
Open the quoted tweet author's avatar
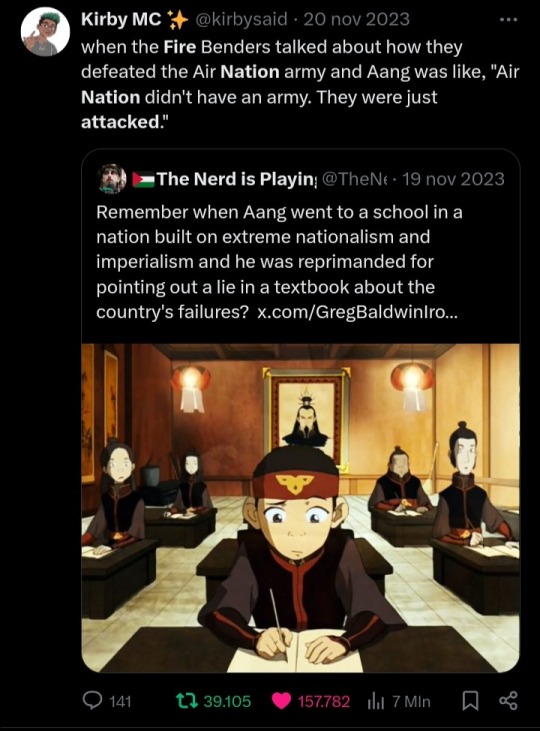point(112,179)
